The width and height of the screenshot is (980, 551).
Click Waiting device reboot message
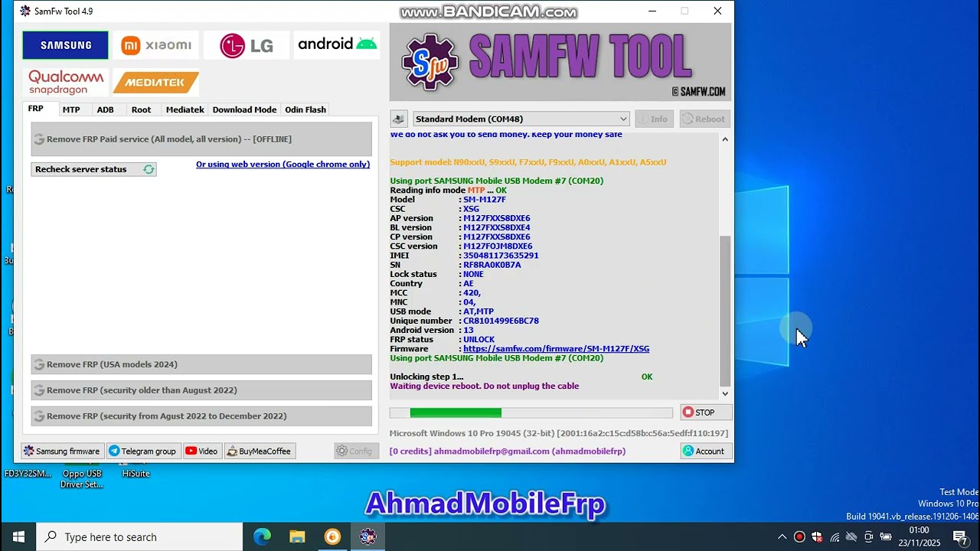coord(485,386)
